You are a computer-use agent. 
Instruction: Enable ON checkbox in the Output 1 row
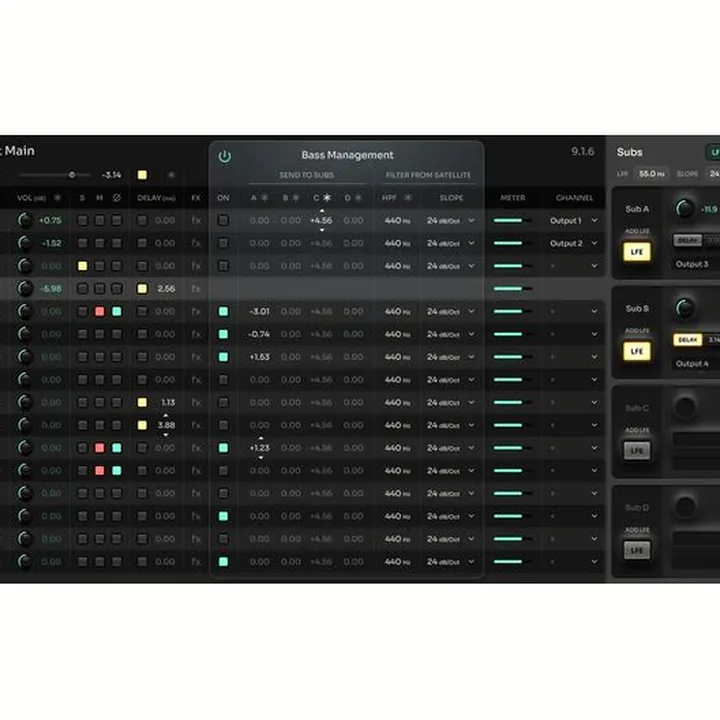pyautogui.click(x=223, y=220)
